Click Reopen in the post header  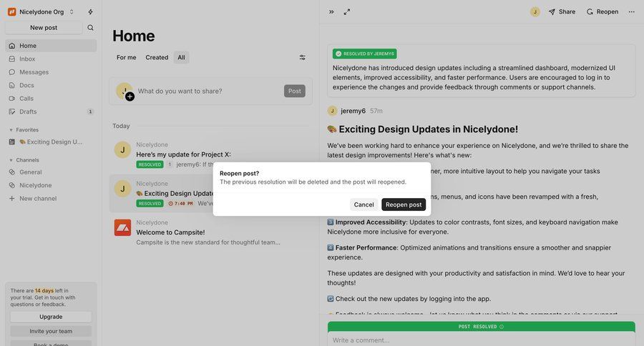coord(602,12)
